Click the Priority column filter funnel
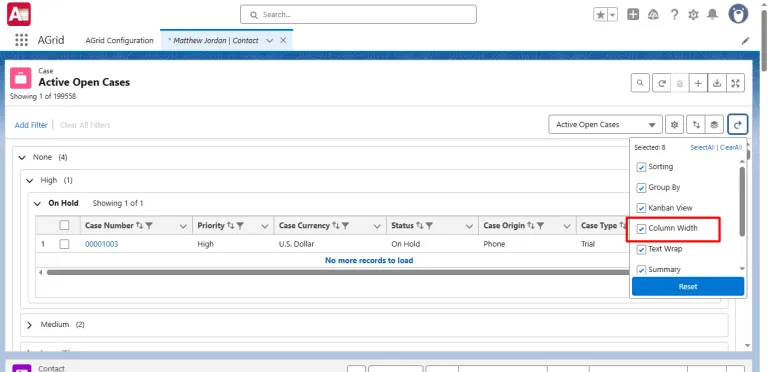768x372 pixels. (x=240, y=226)
